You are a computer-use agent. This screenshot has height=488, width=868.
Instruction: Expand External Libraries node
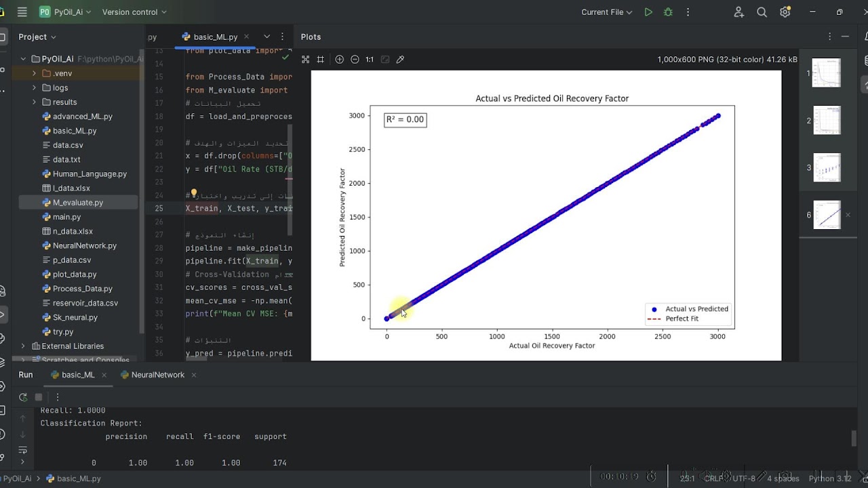24,346
